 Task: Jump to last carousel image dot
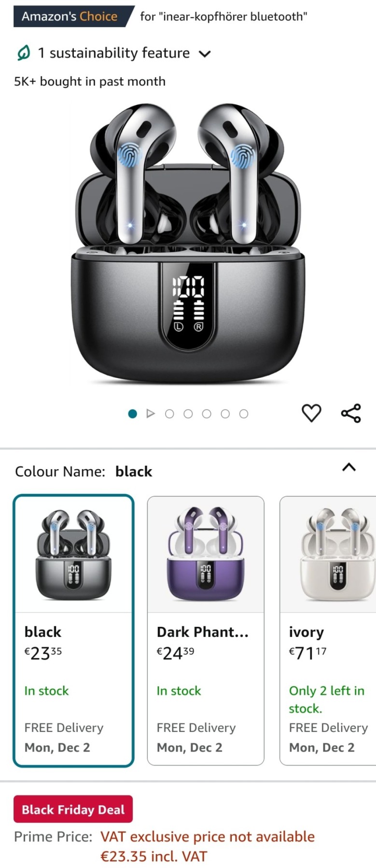coord(244,414)
